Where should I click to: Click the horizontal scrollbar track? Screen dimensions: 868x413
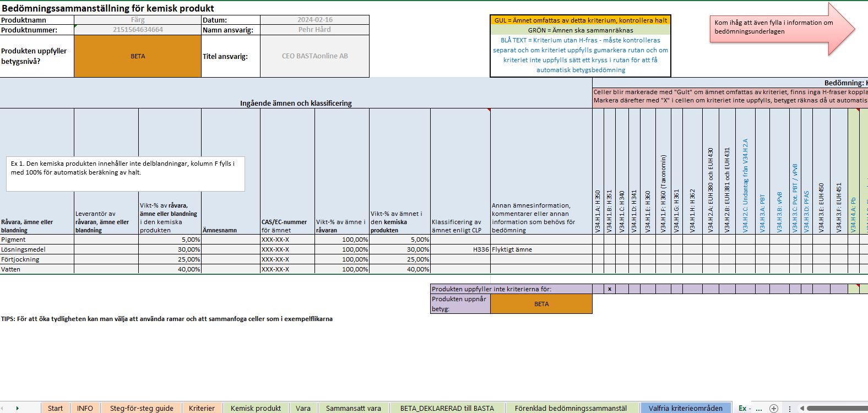tap(837, 408)
